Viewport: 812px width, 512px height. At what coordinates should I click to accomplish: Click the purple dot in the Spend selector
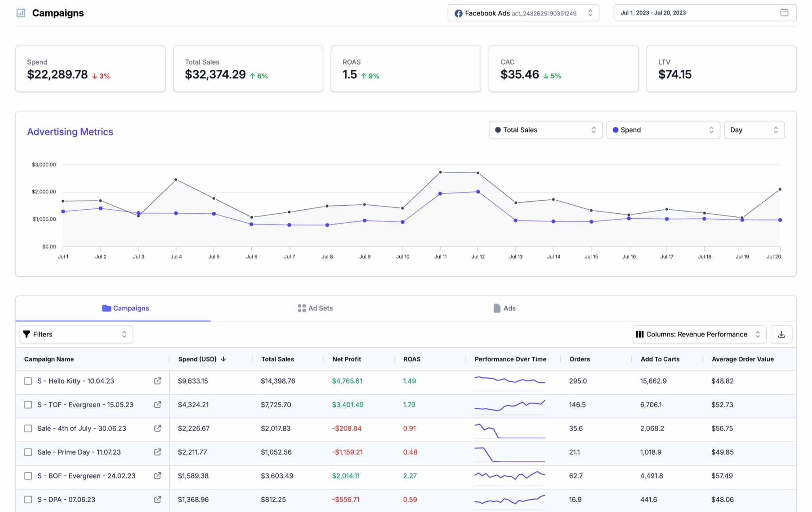pyautogui.click(x=616, y=130)
